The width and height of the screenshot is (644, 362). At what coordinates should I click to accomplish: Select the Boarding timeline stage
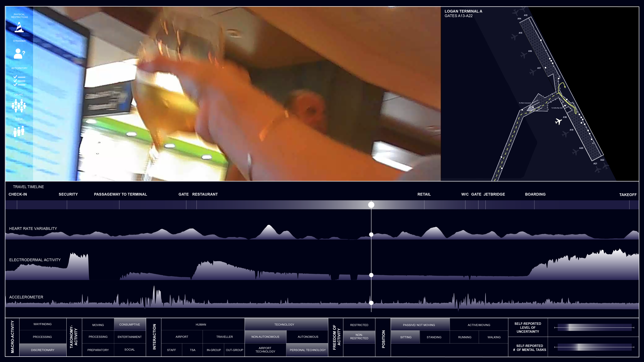pyautogui.click(x=535, y=194)
